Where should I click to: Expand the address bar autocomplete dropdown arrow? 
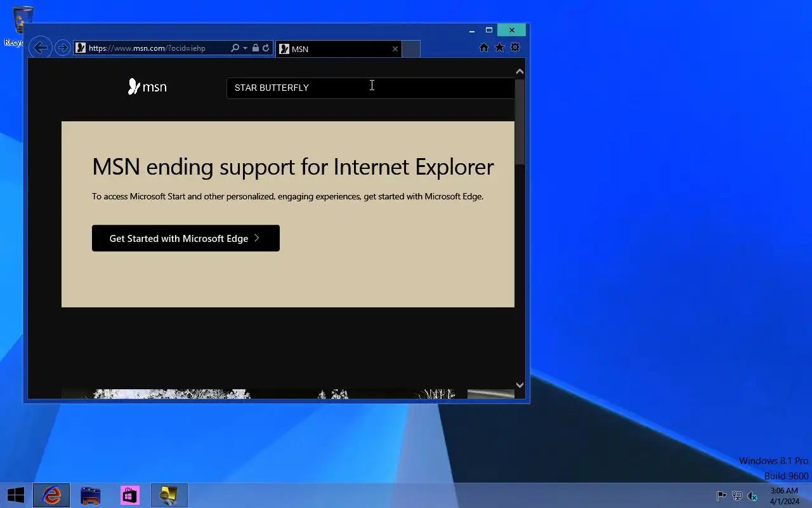(x=245, y=48)
